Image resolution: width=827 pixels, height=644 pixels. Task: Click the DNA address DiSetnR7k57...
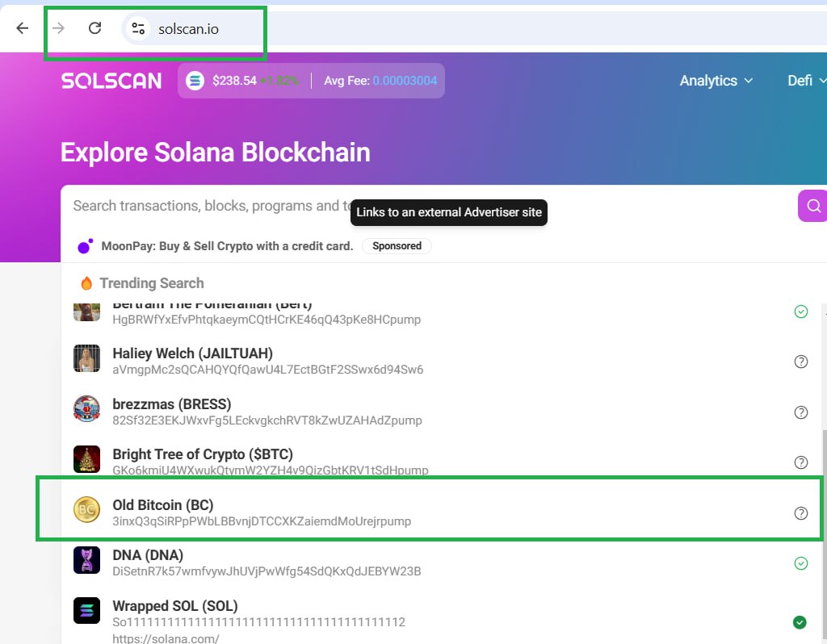pyautogui.click(x=267, y=571)
